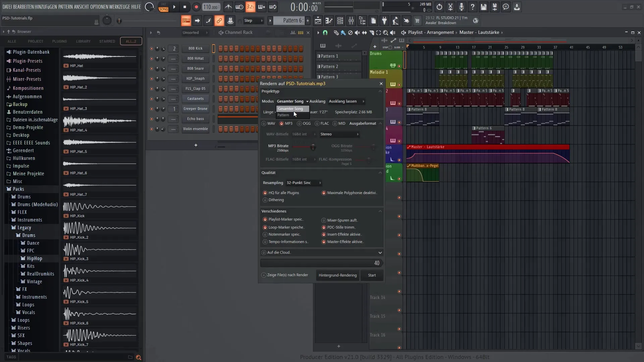Choose Pattern in Modus dropdown list

(x=292, y=115)
